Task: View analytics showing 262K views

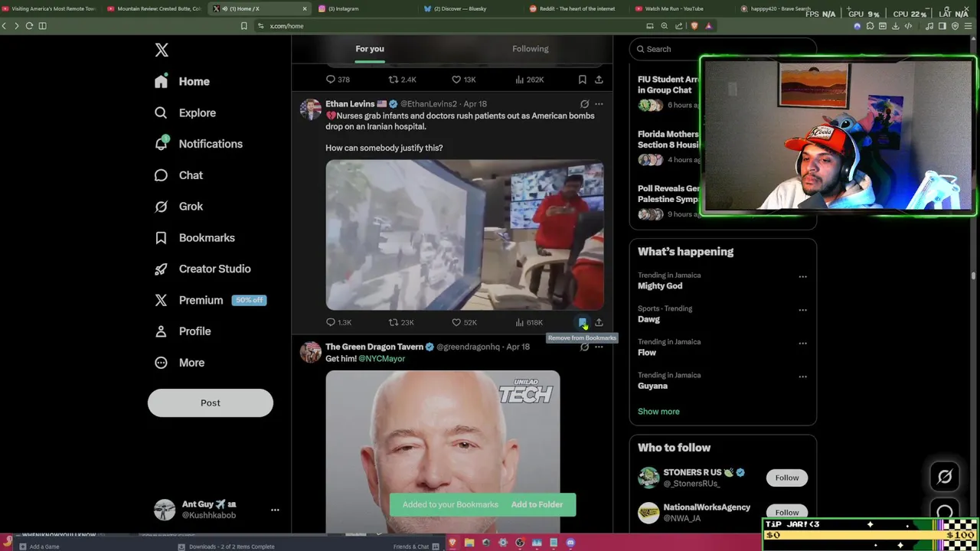Action: (530, 80)
